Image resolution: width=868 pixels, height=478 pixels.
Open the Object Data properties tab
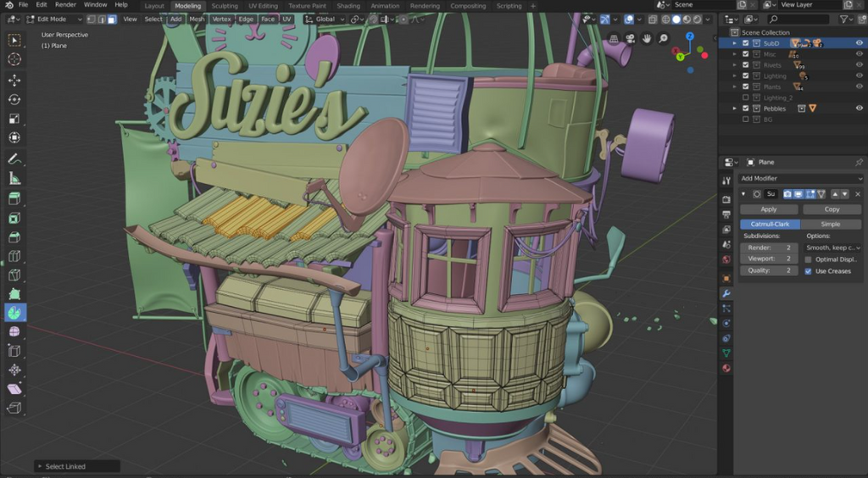726,353
